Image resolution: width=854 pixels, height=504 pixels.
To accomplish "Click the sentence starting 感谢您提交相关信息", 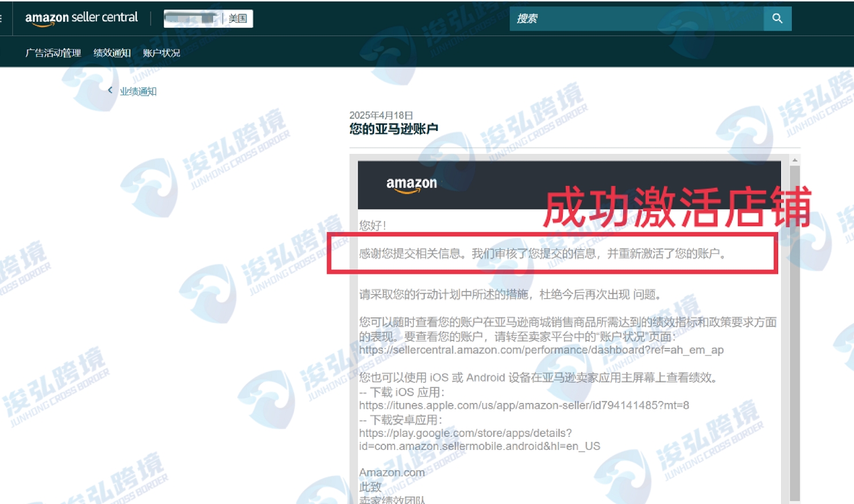I will [543, 254].
